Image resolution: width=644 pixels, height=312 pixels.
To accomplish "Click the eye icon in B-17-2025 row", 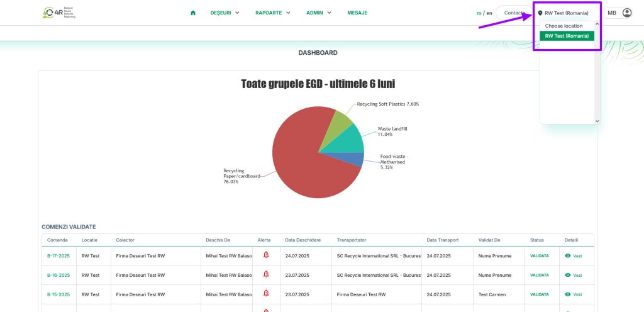I will click(568, 256).
